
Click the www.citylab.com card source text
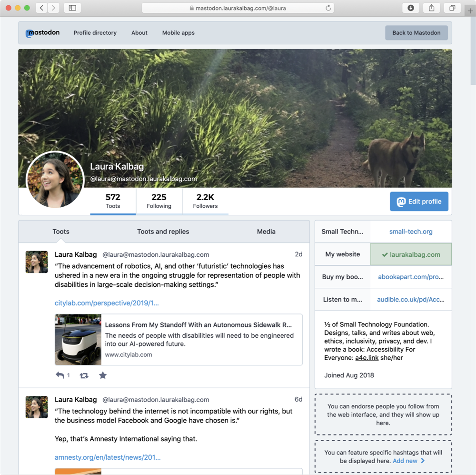point(129,354)
